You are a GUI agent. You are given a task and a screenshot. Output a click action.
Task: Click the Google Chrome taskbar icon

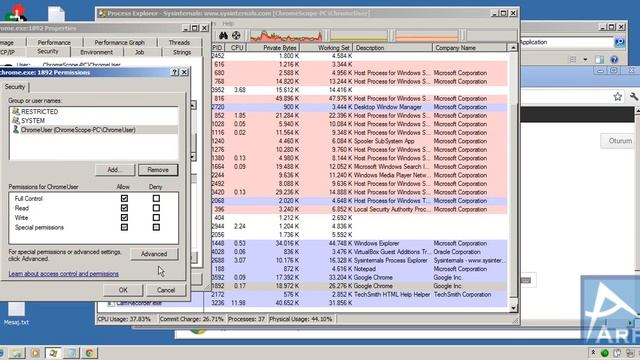(89, 353)
